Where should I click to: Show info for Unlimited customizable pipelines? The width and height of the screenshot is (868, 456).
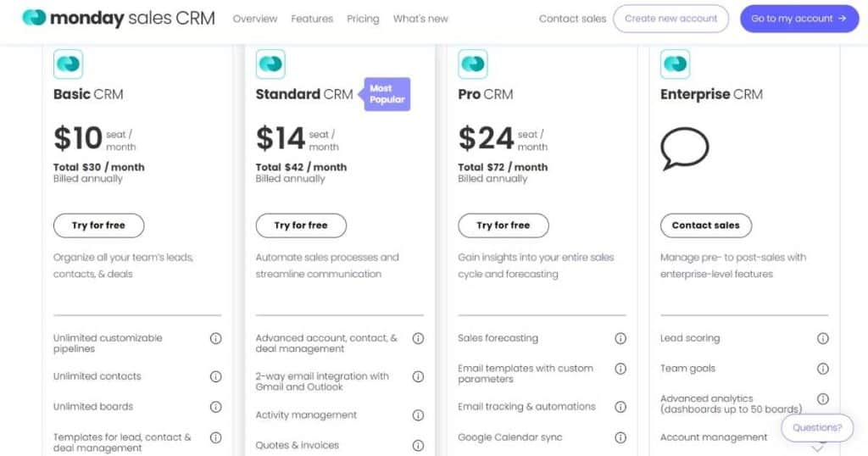216,338
